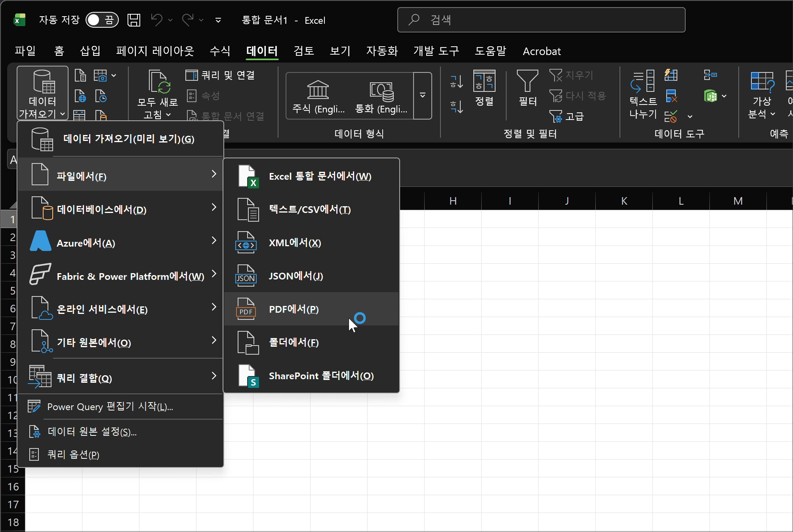Switch to the 수식 tab
This screenshot has height=532, width=793.
(220, 51)
